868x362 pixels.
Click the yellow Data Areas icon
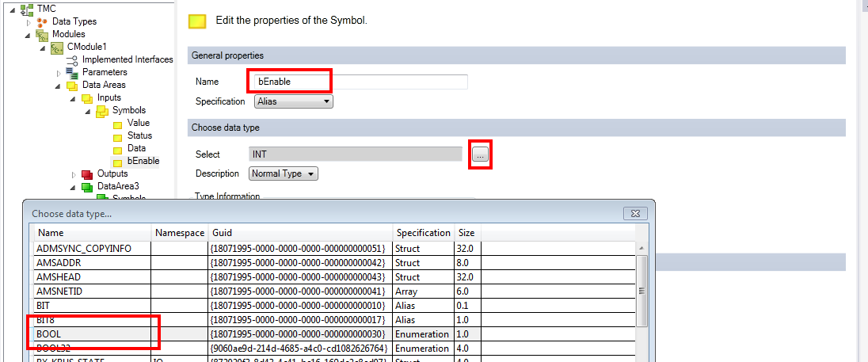point(71,86)
